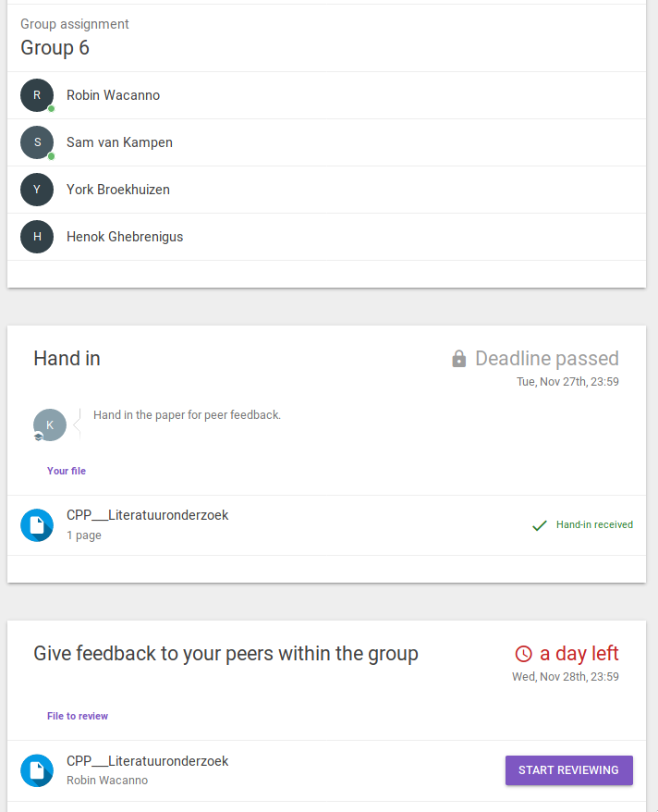
Task: Open the File to review label link
Action: click(78, 716)
